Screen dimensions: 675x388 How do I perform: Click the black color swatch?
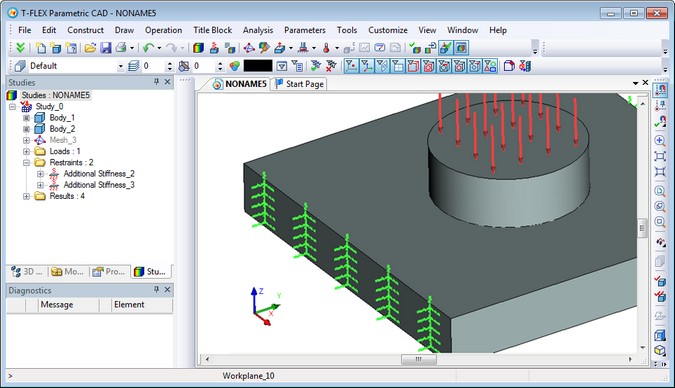258,66
